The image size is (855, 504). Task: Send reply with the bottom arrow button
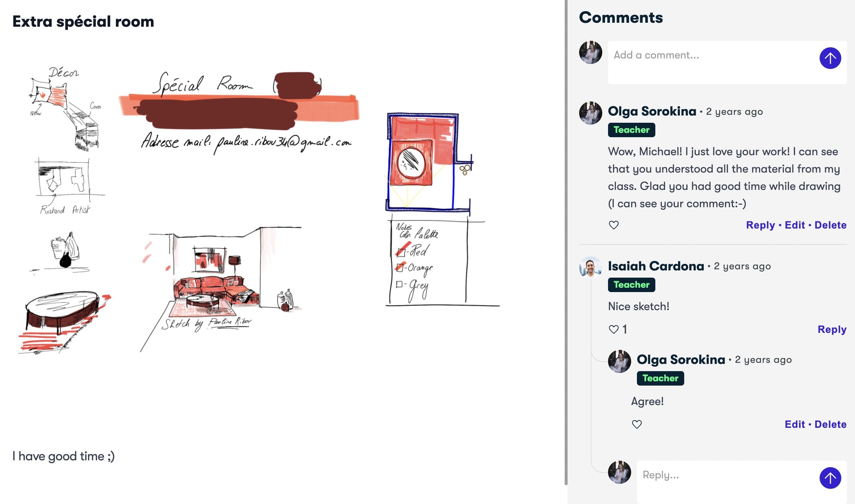830,478
